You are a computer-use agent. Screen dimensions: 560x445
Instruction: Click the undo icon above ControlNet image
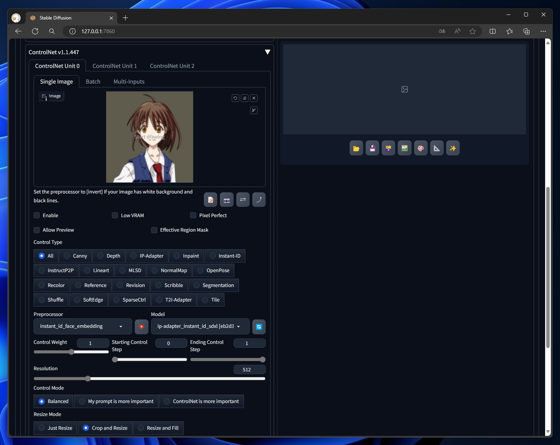coord(235,98)
